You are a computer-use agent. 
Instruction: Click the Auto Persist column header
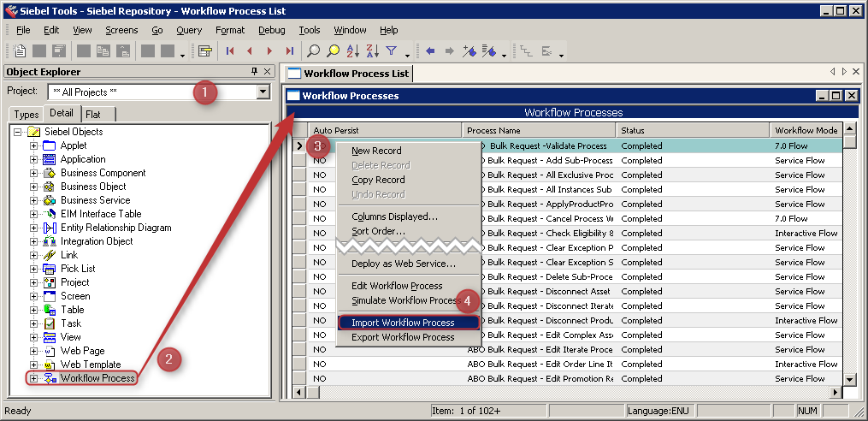pos(385,131)
